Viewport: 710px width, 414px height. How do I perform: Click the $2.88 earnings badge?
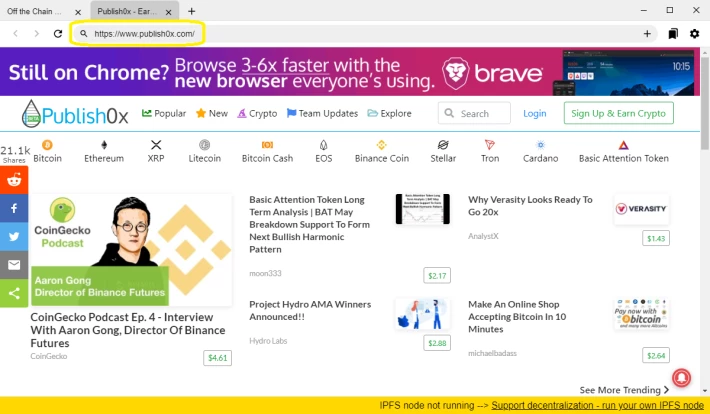[x=437, y=343]
